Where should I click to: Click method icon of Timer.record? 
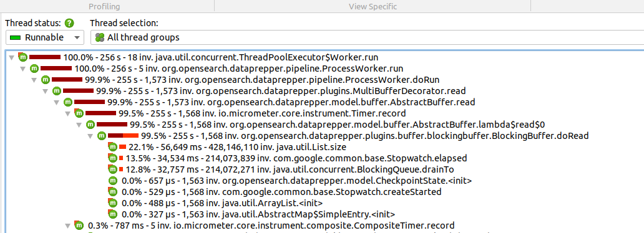coord(79,113)
